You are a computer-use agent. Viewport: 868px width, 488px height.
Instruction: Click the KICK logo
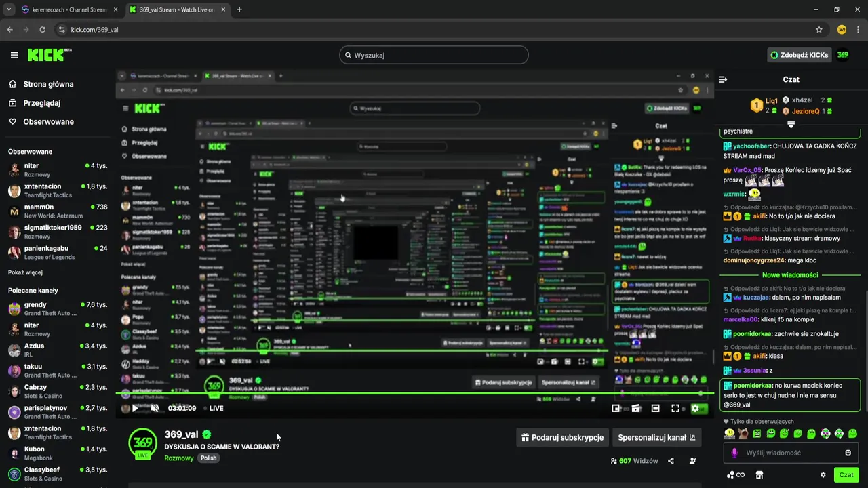50,55
